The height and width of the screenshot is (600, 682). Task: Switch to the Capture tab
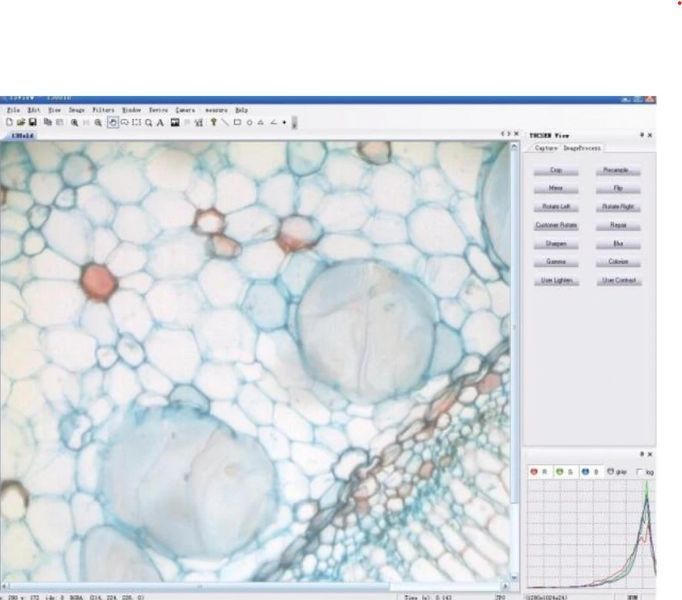(546, 148)
